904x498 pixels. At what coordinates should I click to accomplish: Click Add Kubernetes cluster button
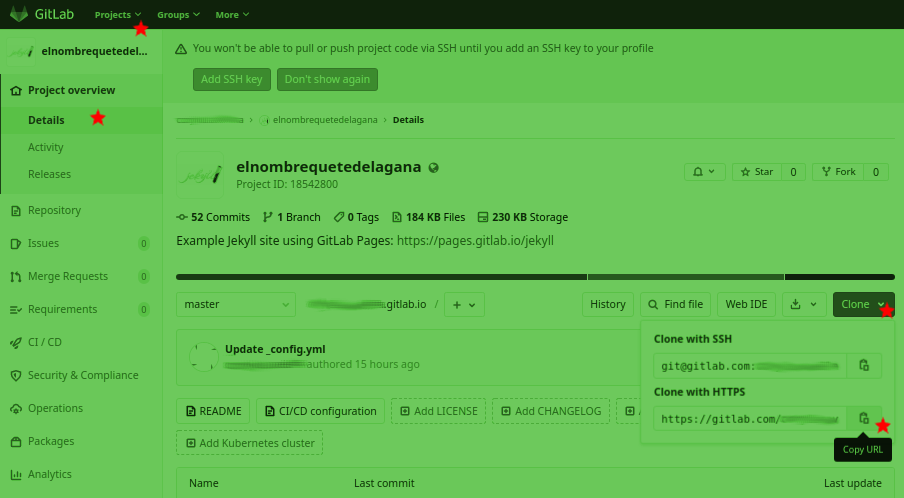point(250,443)
